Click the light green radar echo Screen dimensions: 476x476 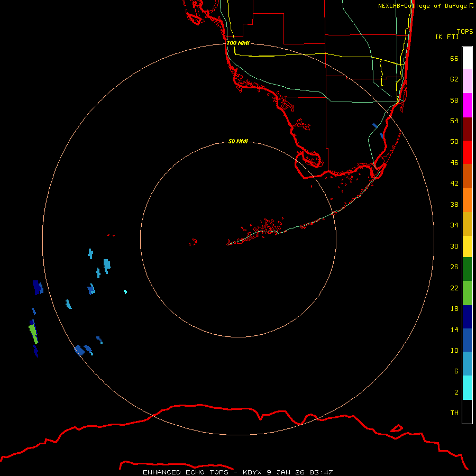click(x=33, y=333)
